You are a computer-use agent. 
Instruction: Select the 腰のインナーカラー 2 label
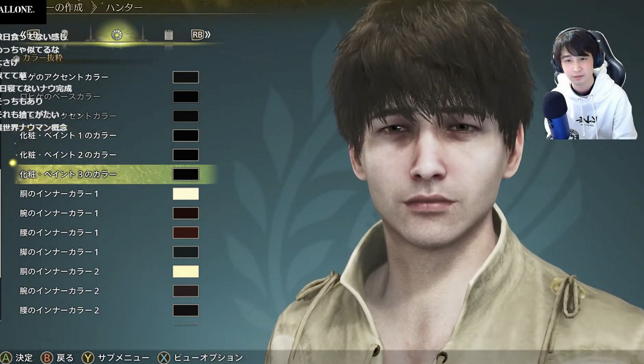pos(59,310)
